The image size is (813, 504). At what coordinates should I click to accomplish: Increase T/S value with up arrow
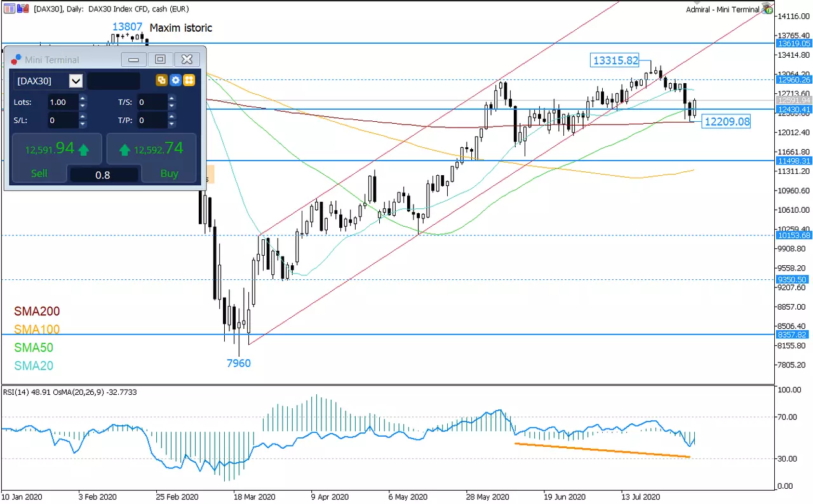point(171,98)
